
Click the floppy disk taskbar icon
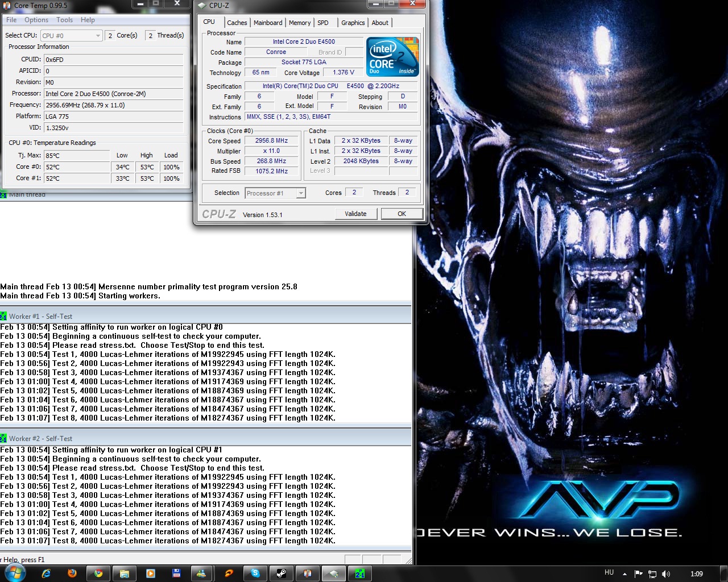pos(176,573)
